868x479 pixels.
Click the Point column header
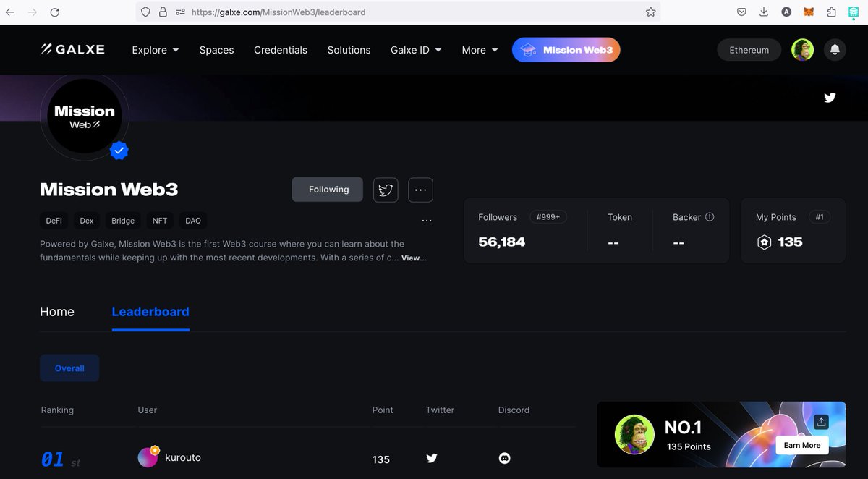383,410
